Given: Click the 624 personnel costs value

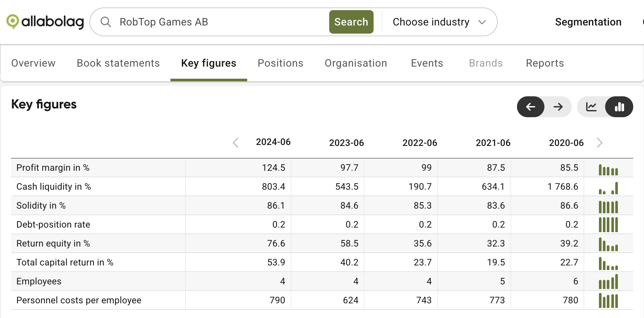Looking at the screenshot, I should pos(351,300).
